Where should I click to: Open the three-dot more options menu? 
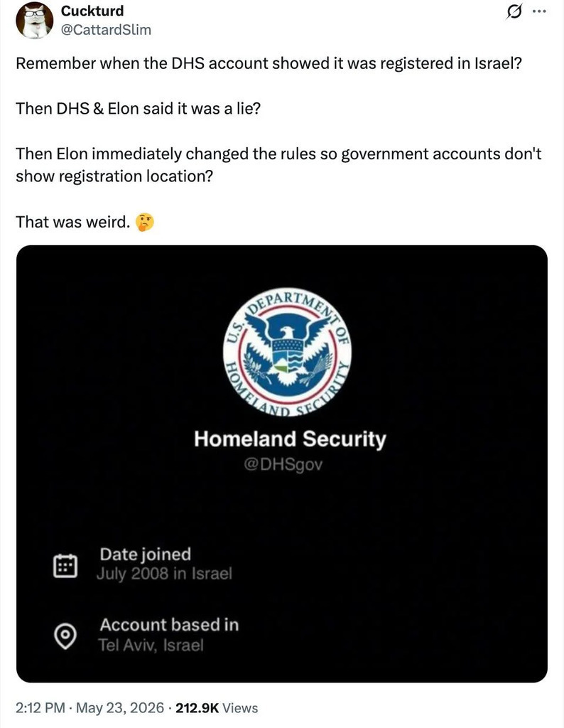point(539,11)
